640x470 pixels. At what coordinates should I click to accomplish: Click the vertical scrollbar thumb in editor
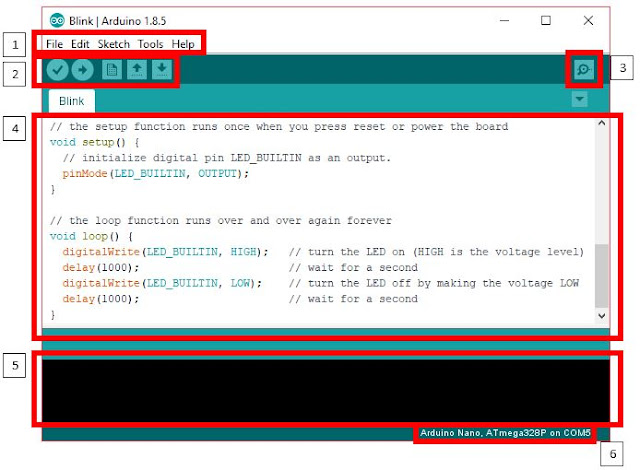pyautogui.click(x=601, y=276)
